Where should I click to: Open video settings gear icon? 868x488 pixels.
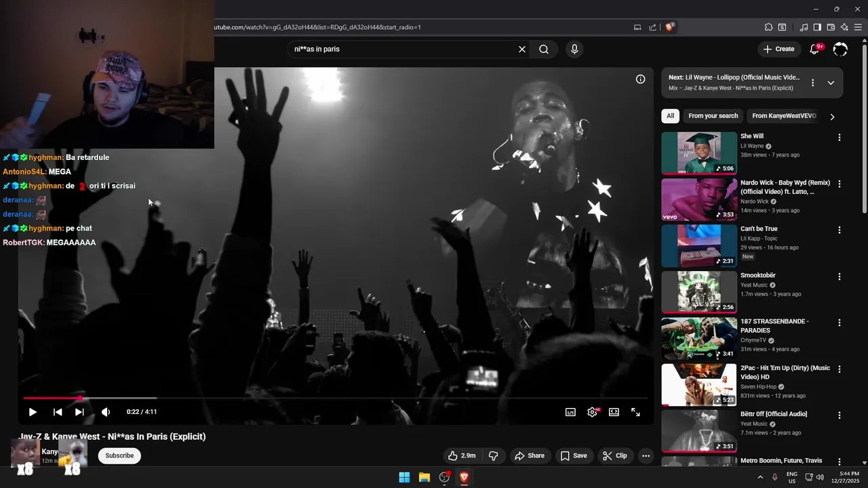[x=593, y=412]
